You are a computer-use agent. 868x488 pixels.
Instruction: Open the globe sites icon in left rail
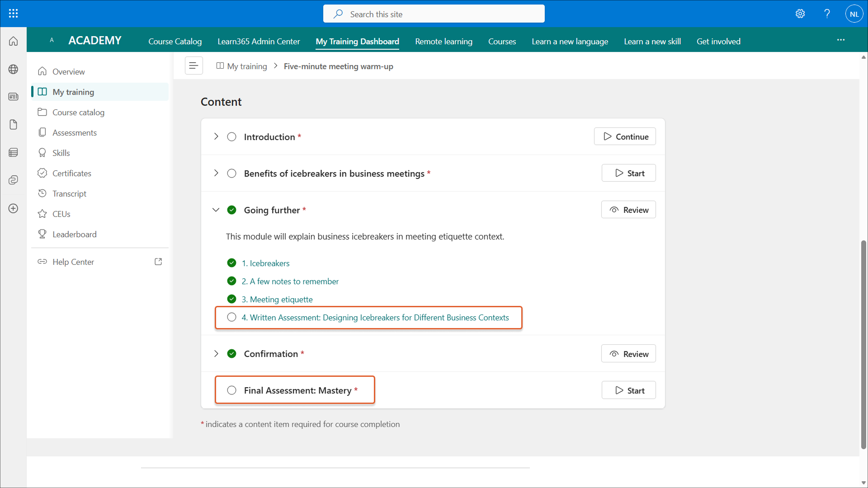click(x=13, y=69)
